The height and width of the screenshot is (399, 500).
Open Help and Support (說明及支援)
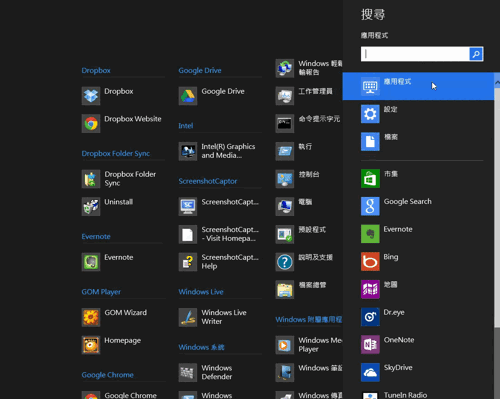click(x=304, y=262)
